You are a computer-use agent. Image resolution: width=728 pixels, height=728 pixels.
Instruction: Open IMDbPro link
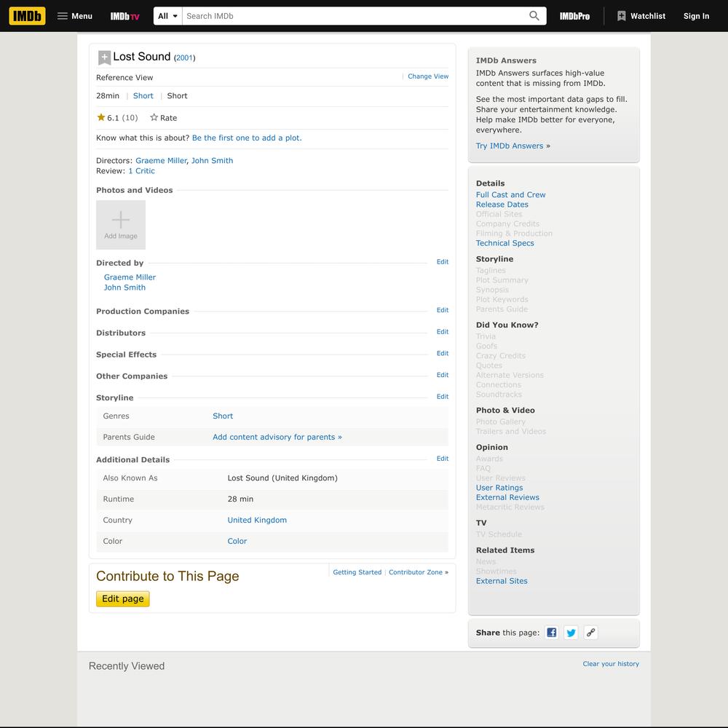(x=574, y=16)
